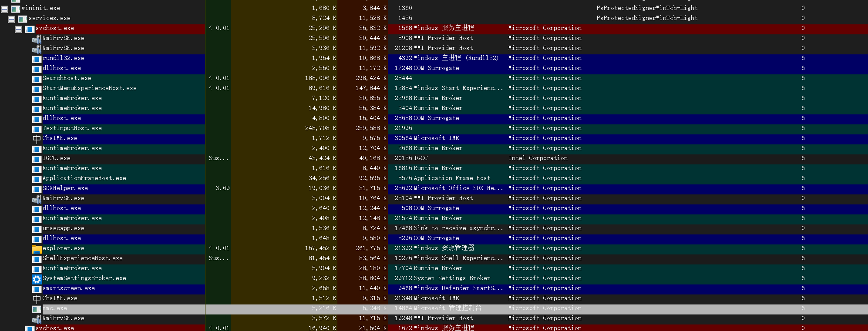Select the StartMenuExperienceHost.exe process name
Screen dimensions: 868x331
pyautogui.click(x=89, y=88)
